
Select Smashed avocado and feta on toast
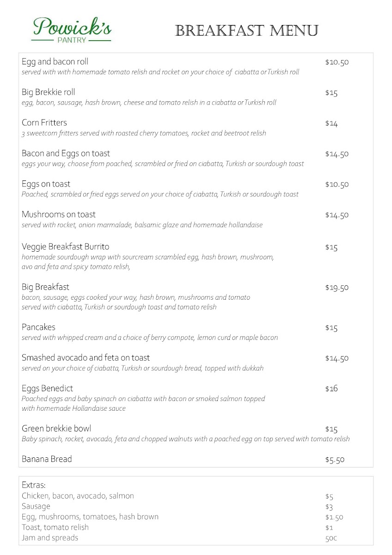[86, 358]
